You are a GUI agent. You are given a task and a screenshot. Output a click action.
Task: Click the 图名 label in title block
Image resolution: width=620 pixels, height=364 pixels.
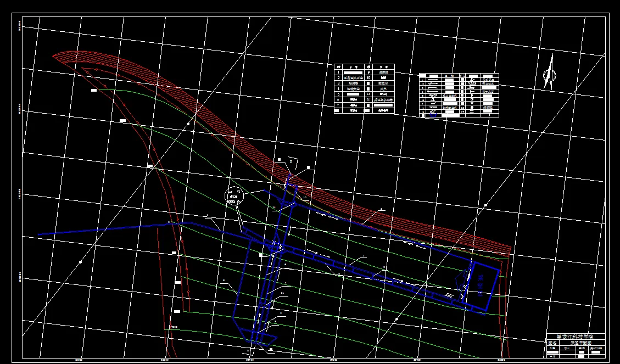552,343
